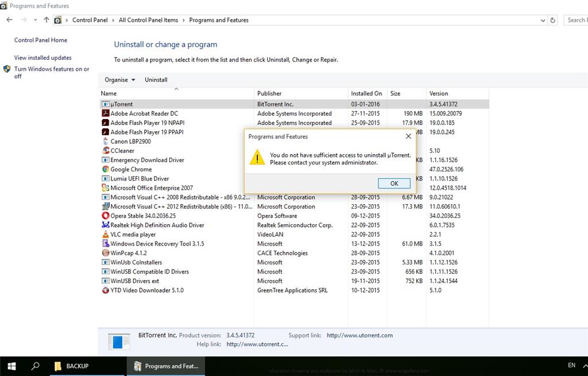Click the CCleaner icon
This screenshot has height=376, width=588.
tap(106, 151)
